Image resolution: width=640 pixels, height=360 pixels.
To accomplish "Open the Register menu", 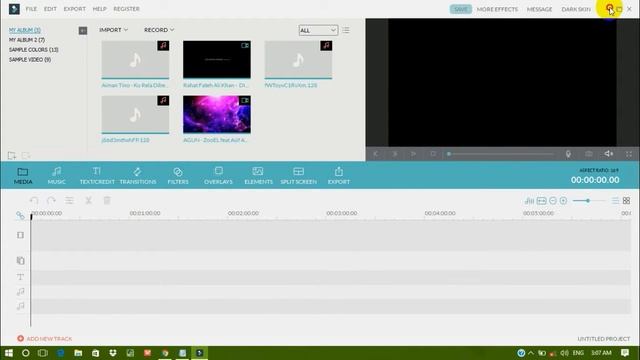I will click(x=127, y=9).
